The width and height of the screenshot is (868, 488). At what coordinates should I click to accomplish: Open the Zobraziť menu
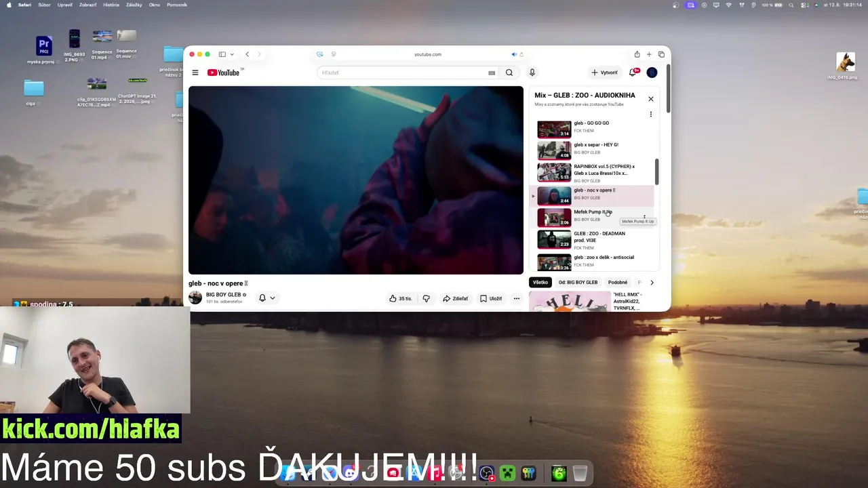click(x=87, y=5)
